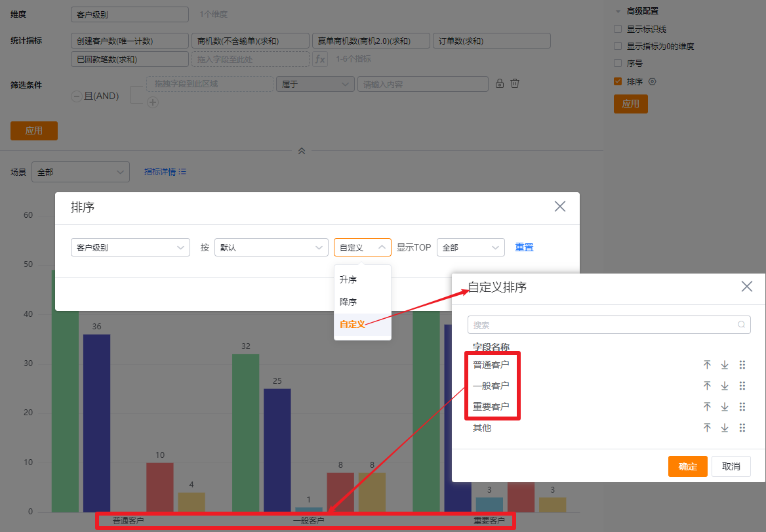Close the 自定义排序 dialog
Screen dimensions: 766x532
click(x=746, y=286)
